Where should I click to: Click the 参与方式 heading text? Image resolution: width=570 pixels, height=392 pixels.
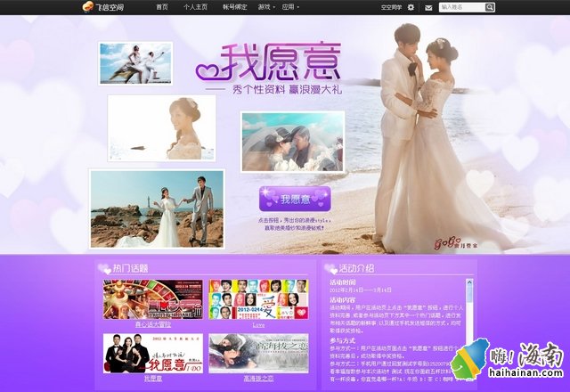[342, 341]
